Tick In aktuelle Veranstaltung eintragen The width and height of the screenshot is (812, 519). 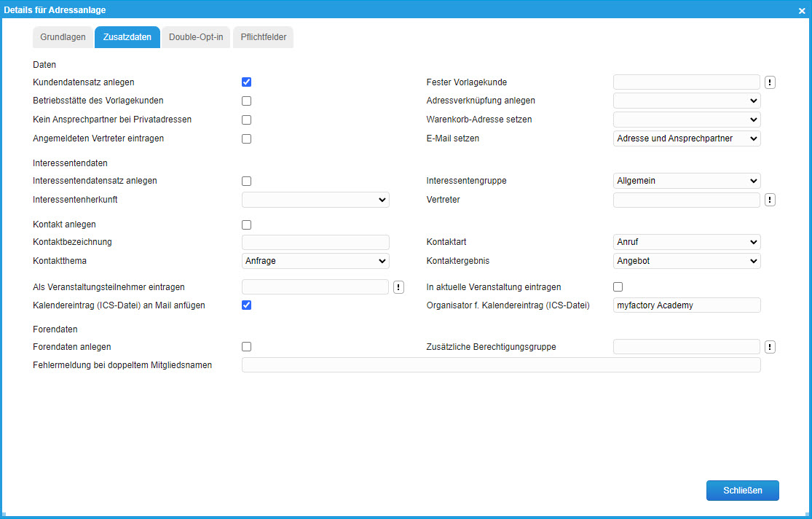pos(618,287)
